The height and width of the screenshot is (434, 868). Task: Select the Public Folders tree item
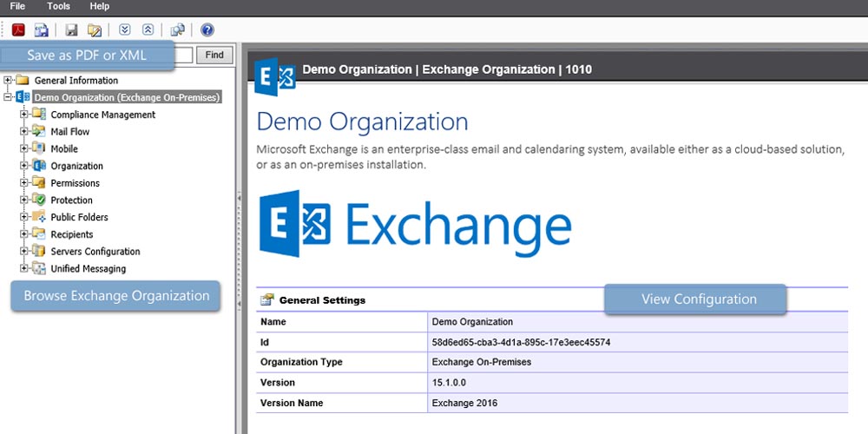coord(79,217)
